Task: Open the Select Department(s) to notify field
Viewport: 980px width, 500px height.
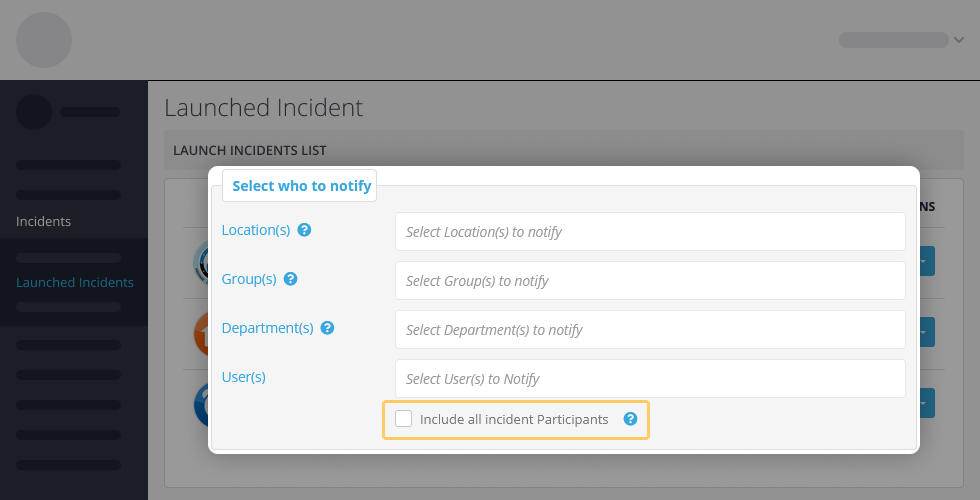Action: 650,329
